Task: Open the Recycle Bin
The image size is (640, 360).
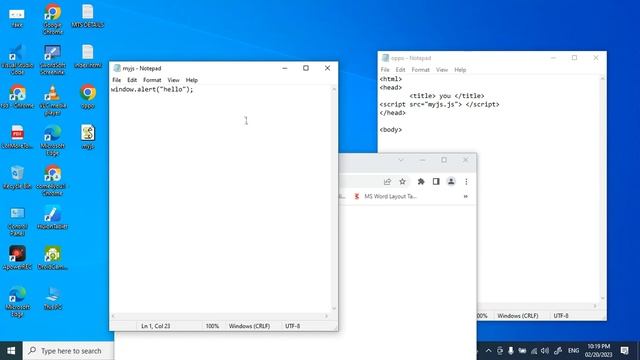Action: pyautogui.click(x=17, y=177)
